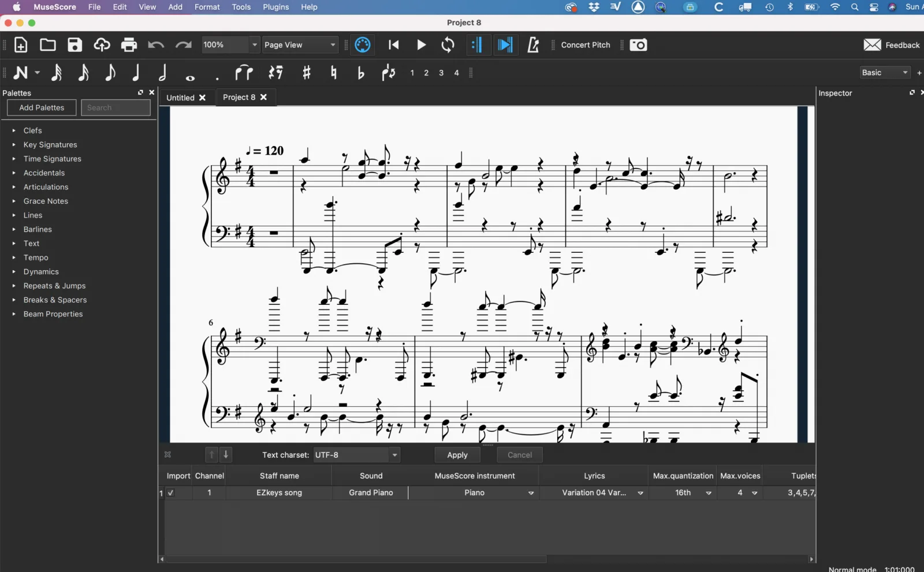The image size is (924, 572).
Task: Expand the Dynamics palette
Action: 14,272
